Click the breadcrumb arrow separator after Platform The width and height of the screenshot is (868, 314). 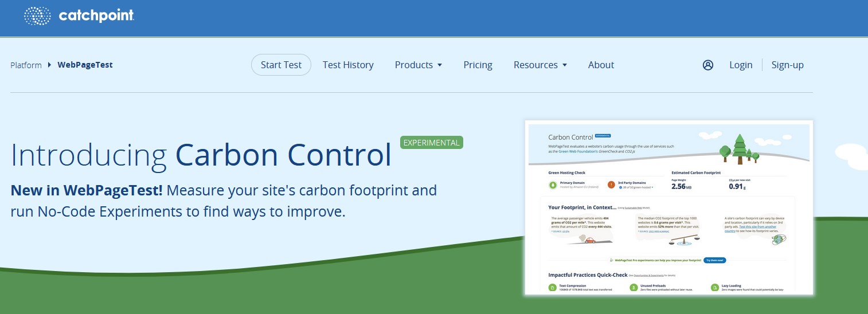50,65
